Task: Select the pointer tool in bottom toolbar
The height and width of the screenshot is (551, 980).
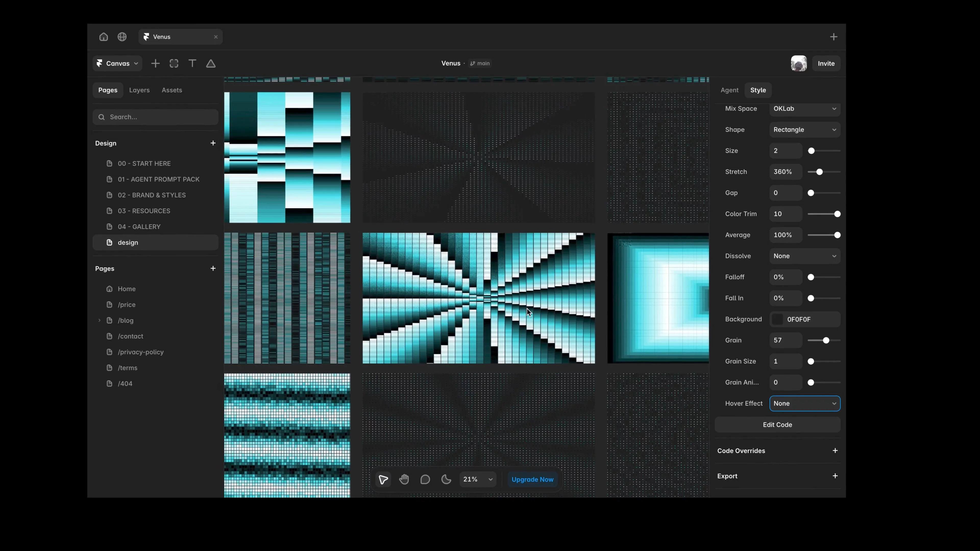Action: tap(383, 480)
